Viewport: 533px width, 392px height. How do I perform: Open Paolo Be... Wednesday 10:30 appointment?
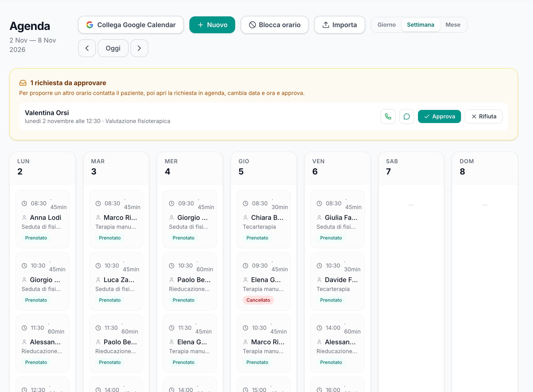click(x=190, y=281)
